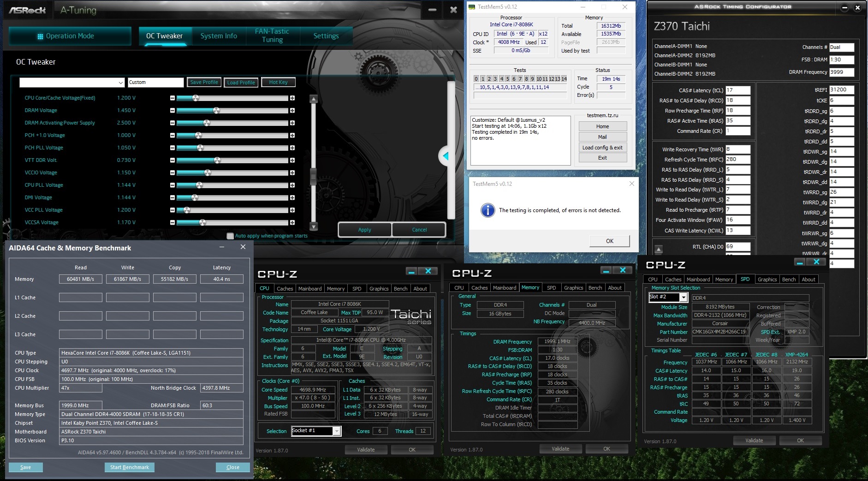This screenshot has height=481, width=868.
Task: Increase CPU Core/Cache Voltage with plus icon
Action: [292, 98]
